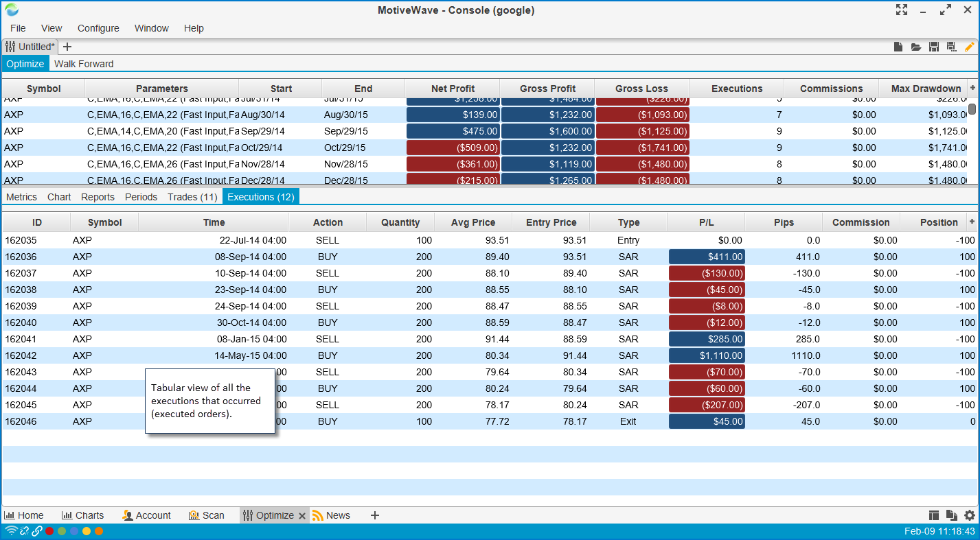
Task: Click the Save floppy disk icon
Action: pyautogui.click(x=934, y=47)
